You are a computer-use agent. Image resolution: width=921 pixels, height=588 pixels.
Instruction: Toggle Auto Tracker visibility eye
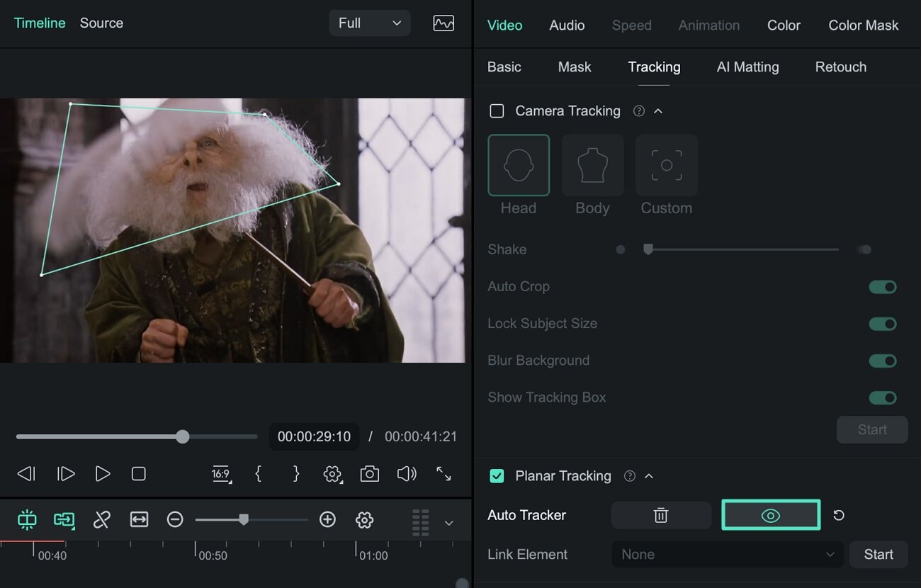pyautogui.click(x=771, y=515)
